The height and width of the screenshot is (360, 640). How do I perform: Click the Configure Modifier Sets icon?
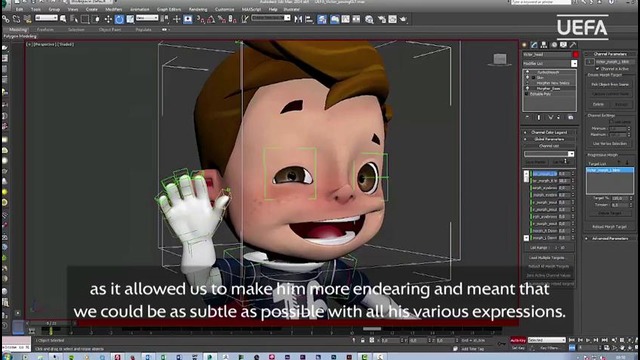click(570, 118)
